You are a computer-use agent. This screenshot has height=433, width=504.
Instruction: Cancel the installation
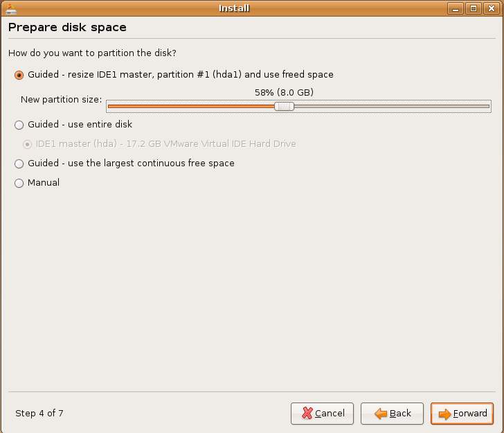(323, 414)
